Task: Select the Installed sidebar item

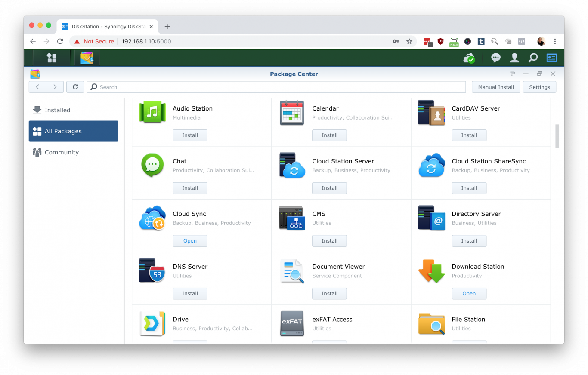Action: pos(74,110)
